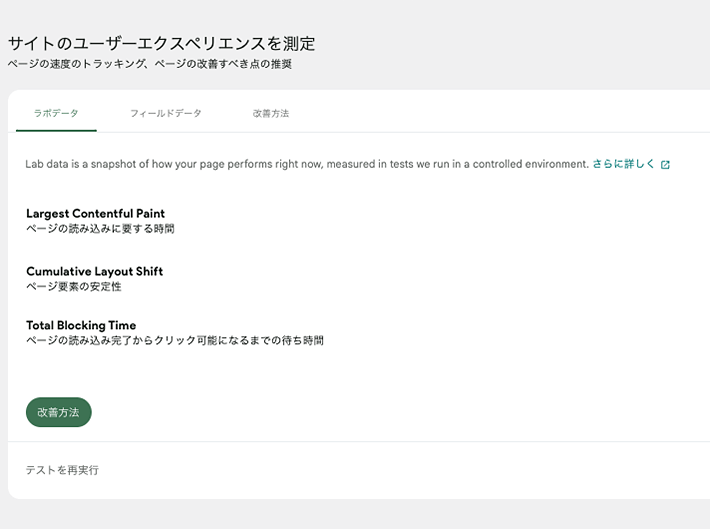Click the external-link icon beside さらに詳しく

[665, 164]
